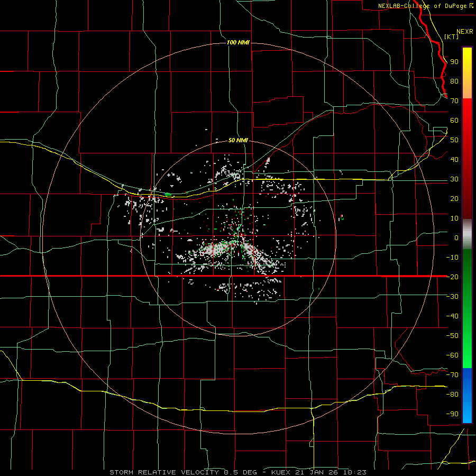
Task: Click the -90 value on the velocity scale
Action: click(452, 414)
